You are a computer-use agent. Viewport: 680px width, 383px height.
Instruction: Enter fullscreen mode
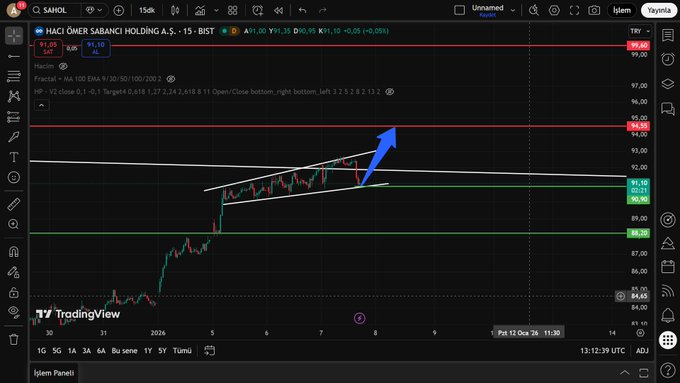click(x=574, y=10)
